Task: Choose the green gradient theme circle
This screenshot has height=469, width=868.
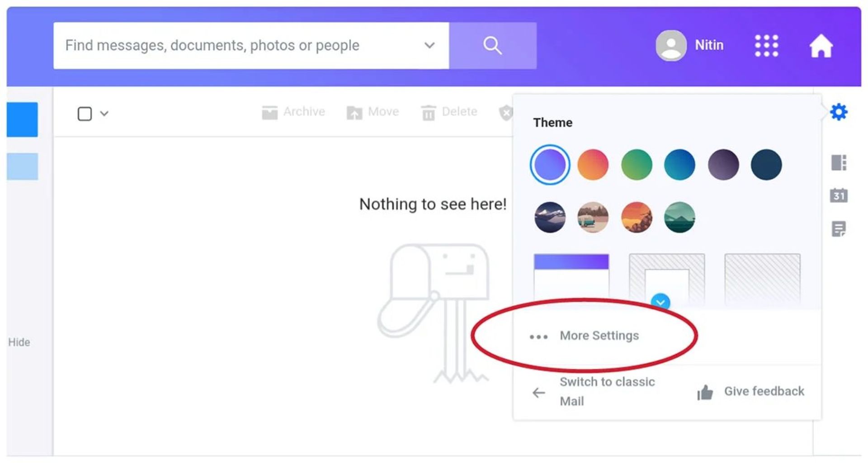Action: tap(636, 165)
